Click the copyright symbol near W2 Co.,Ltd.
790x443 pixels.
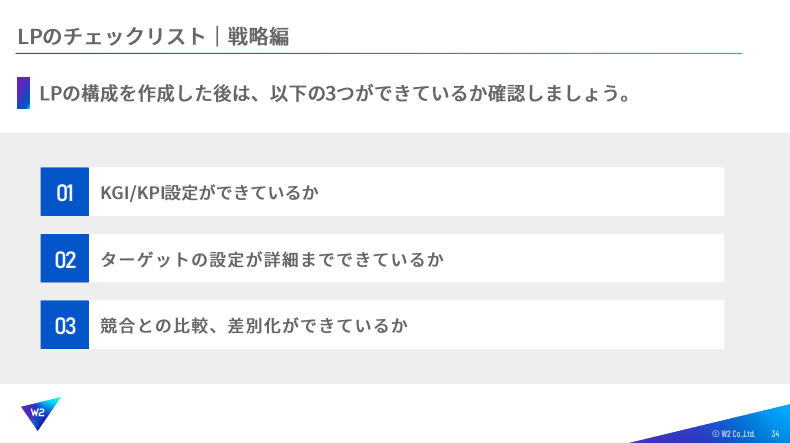click(x=715, y=433)
